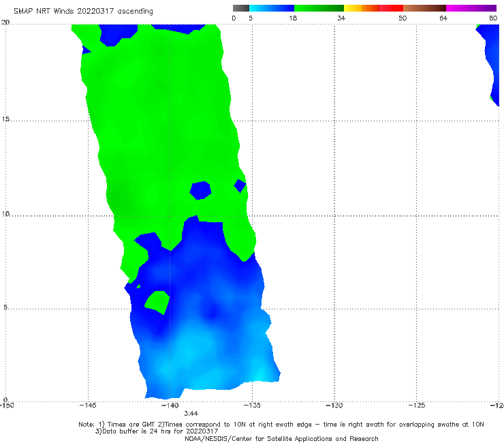Click the blue 5–18 segment of the color bar
The image size is (504, 443).
point(272,8)
